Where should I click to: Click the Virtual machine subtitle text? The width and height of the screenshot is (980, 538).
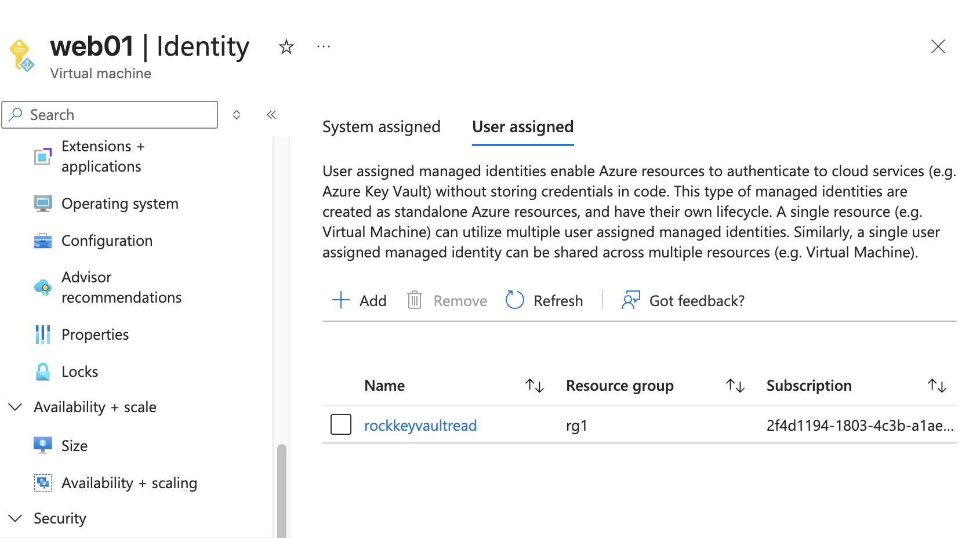tap(101, 74)
